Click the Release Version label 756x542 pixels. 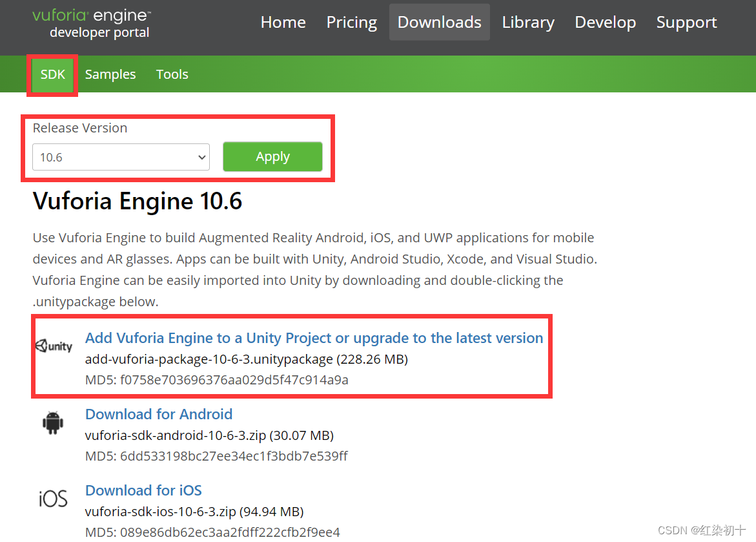80,128
